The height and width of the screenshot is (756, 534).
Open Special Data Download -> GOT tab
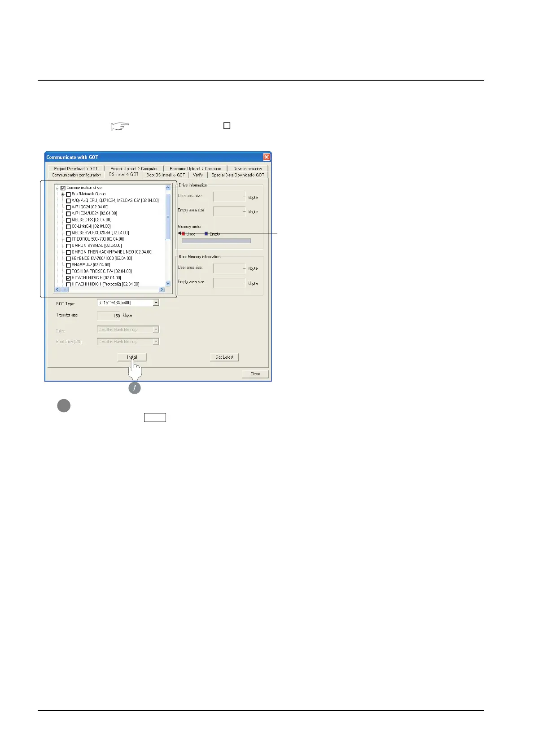point(238,175)
